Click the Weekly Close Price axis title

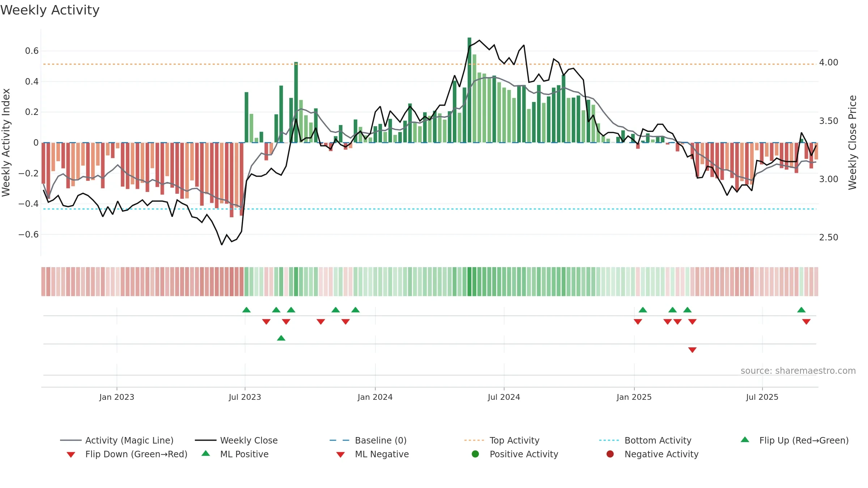(852, 142)
